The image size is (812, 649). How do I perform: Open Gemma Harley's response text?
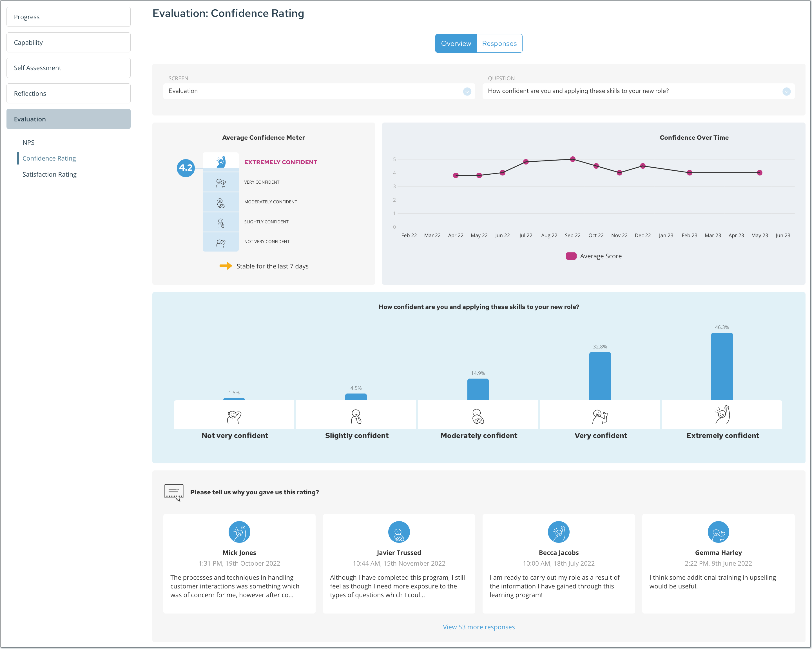click(x=713, y=582)
